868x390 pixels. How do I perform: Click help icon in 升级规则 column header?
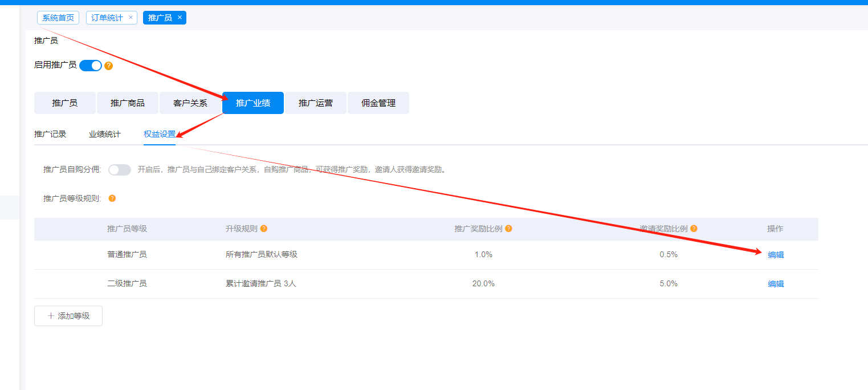[x=264, y=229]
